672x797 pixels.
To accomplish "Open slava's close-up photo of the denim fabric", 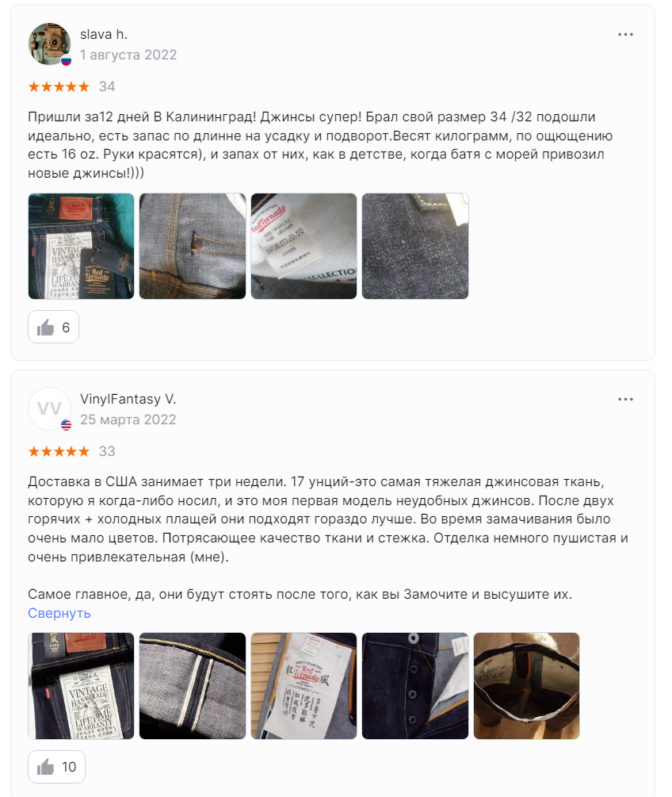I will (415, 246).
